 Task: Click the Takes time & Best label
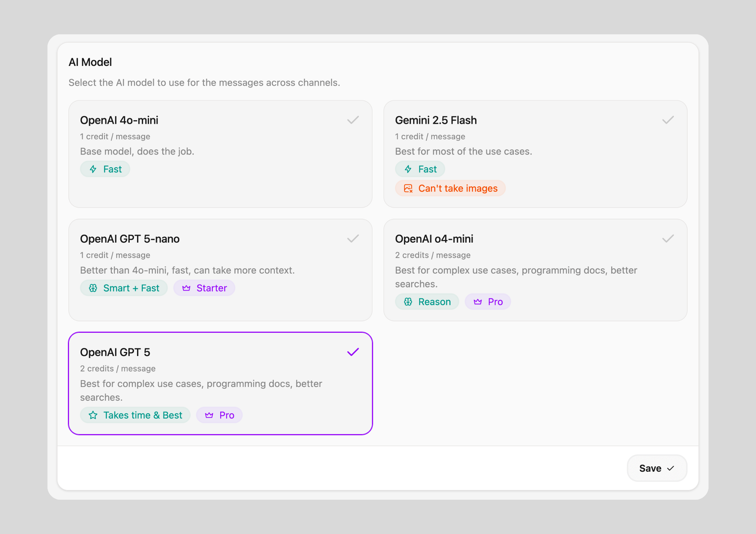click(142, 415)
